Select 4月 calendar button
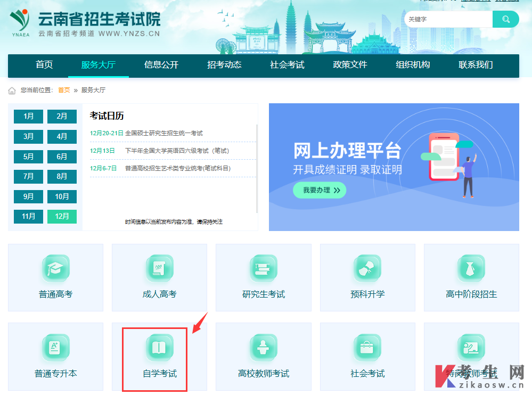 click(62, 137)
